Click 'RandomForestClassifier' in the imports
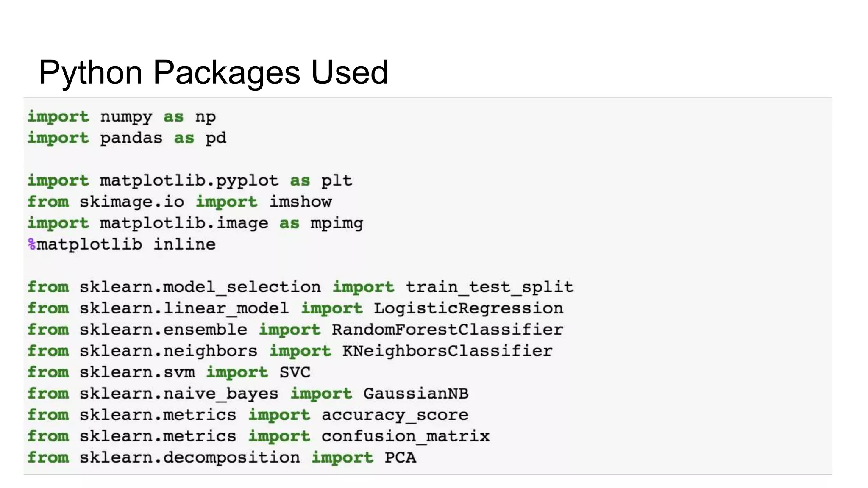 pos(447,330)
